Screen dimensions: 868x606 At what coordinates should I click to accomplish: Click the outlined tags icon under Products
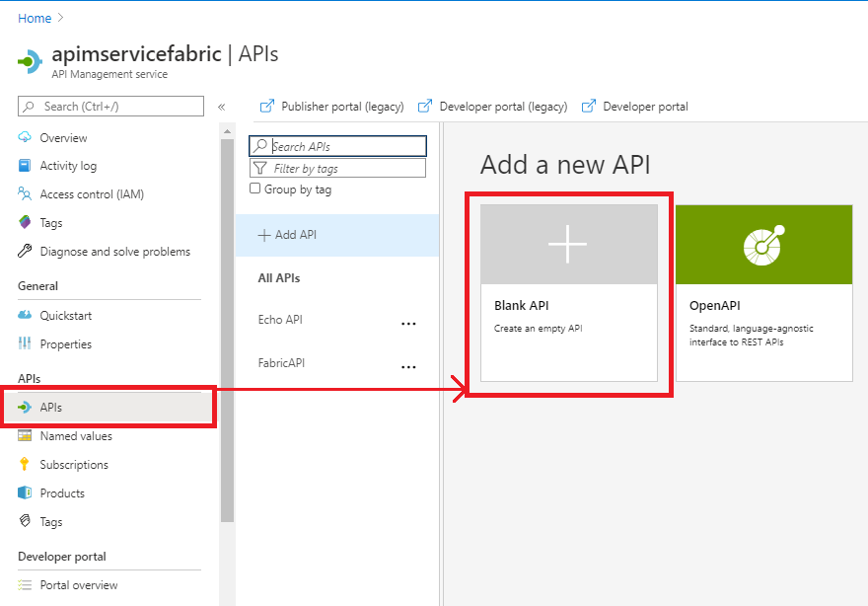tap(25, 521)
